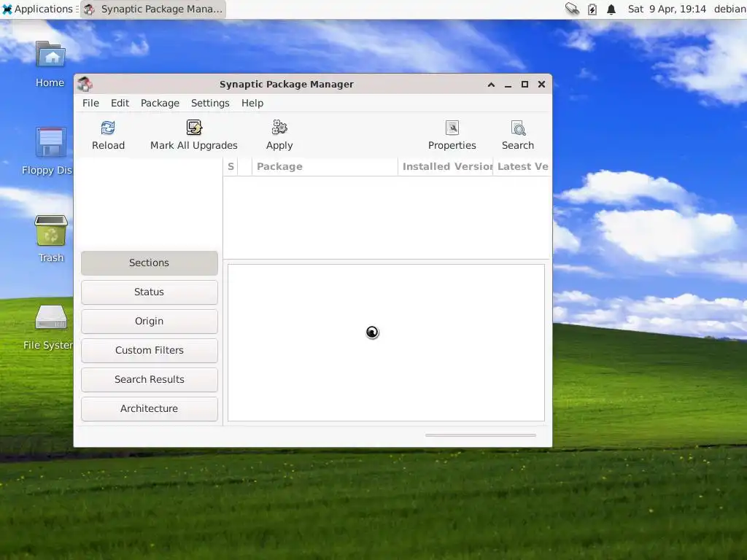747x560 pixels.
Task: Show the Custom Filters view
Action: coord(149,351)
